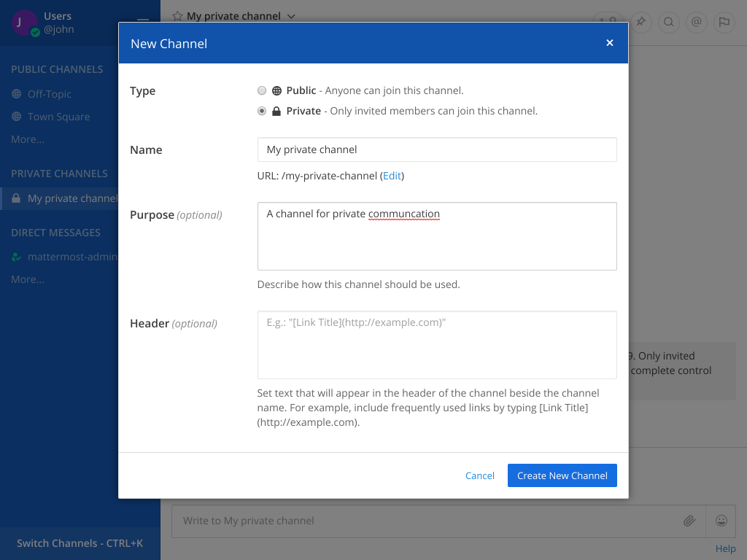The image size is (747, 560).
Task: Click the search magnifier icon
Action: pos(668,22)
